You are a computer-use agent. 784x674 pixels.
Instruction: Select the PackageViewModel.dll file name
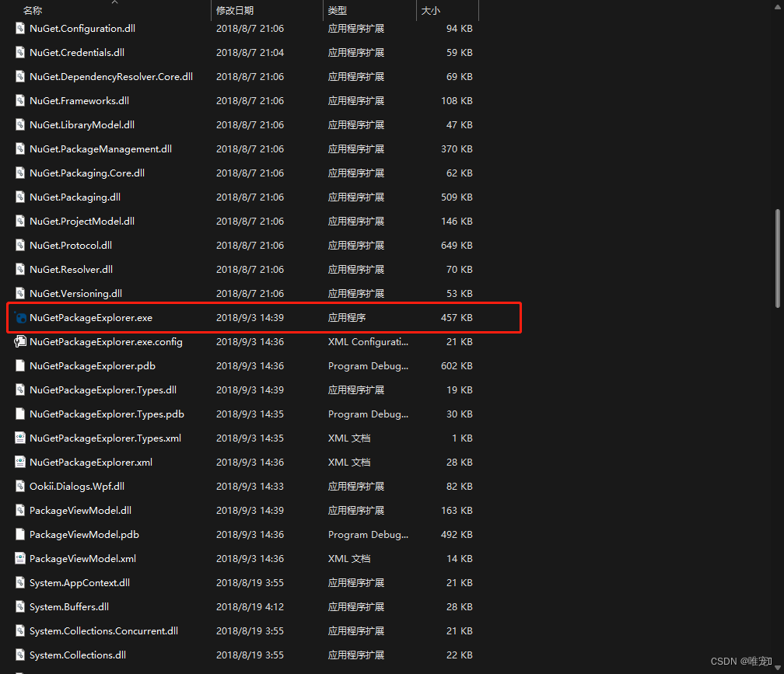coord(81,511)
